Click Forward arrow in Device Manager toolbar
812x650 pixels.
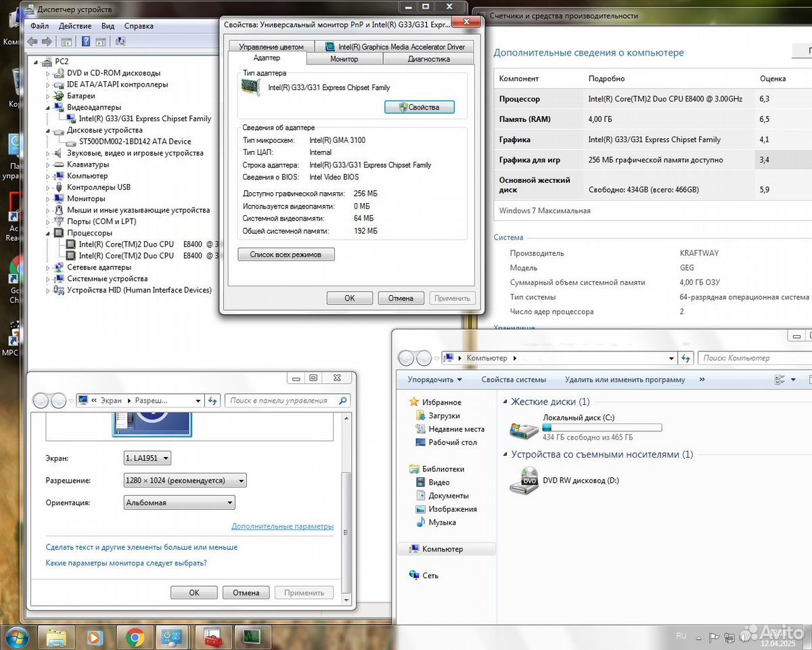pos(46,41)
